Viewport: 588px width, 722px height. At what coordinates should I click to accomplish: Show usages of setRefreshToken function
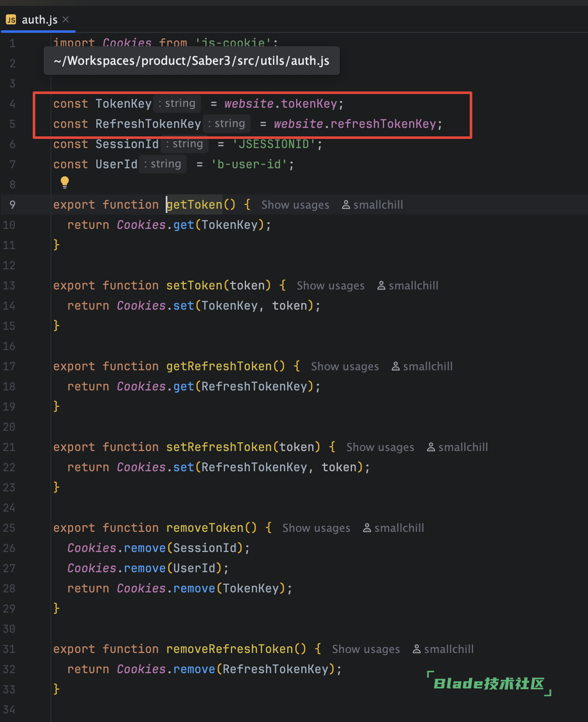pos(380,447)
